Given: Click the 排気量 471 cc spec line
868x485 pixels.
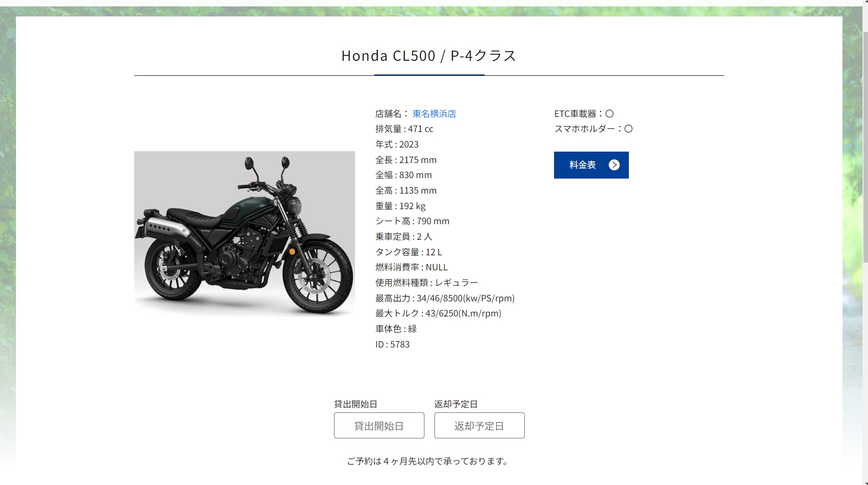Looking at the screenshot, I should point(404,129).
